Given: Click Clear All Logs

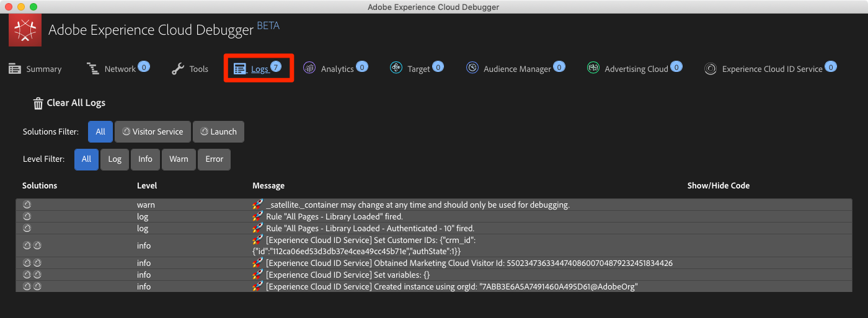Looking at the screenshot, I should 69,103.
